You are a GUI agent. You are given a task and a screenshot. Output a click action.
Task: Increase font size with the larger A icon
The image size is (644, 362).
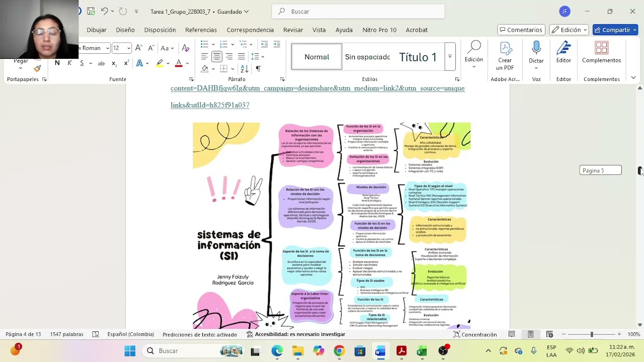(139, 48)
